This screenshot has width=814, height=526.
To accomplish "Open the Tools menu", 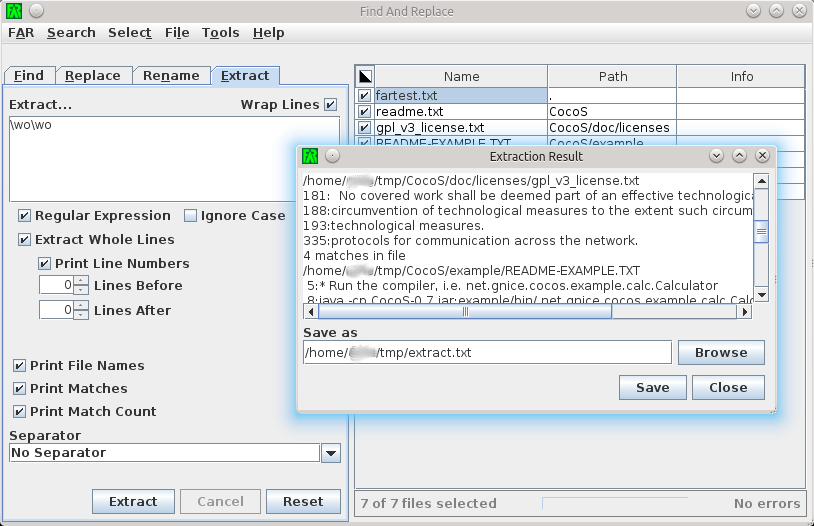I will pos(221,33).
